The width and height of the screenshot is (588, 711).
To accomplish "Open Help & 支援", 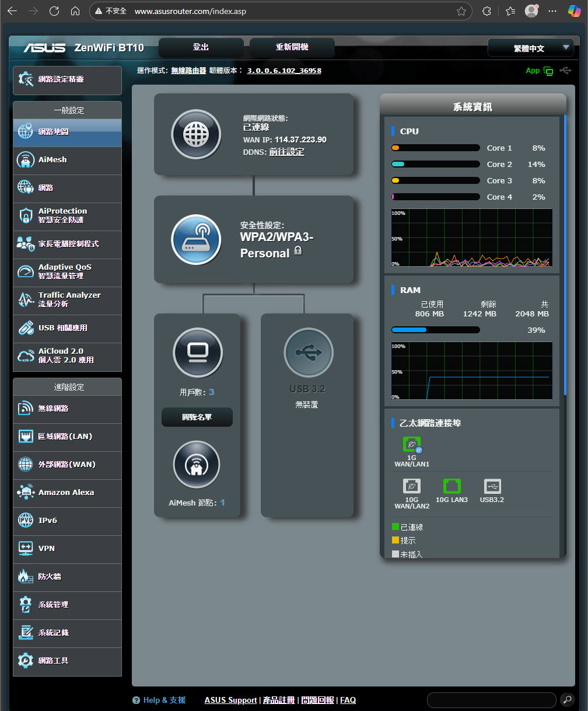I will click(x=159, y=700).
